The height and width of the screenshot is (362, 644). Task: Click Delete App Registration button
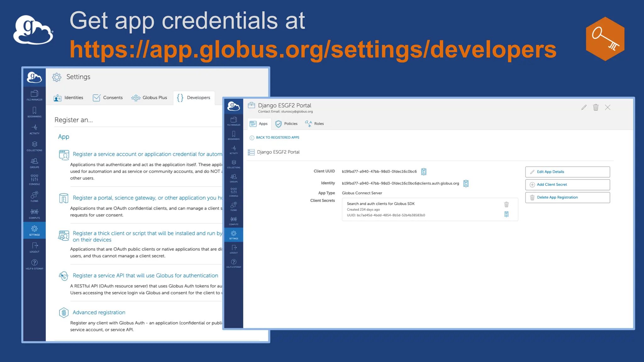[x=568, y=198]
